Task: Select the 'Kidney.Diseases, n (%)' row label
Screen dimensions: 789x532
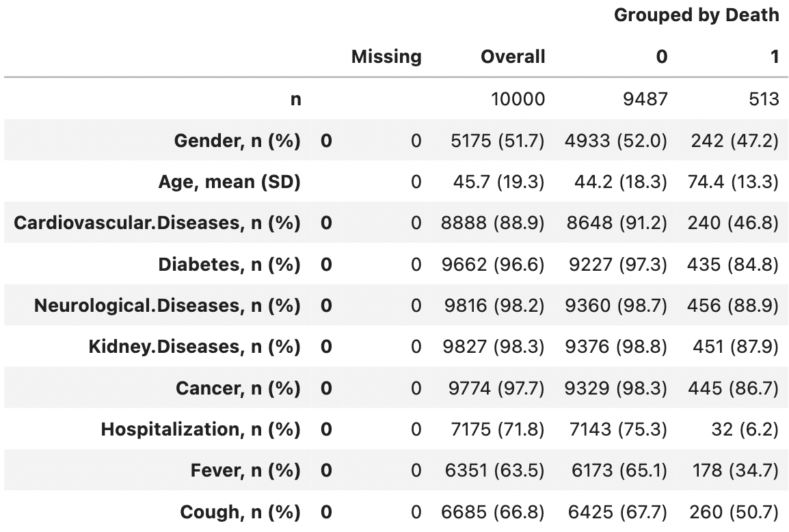Action: (194, 347)
